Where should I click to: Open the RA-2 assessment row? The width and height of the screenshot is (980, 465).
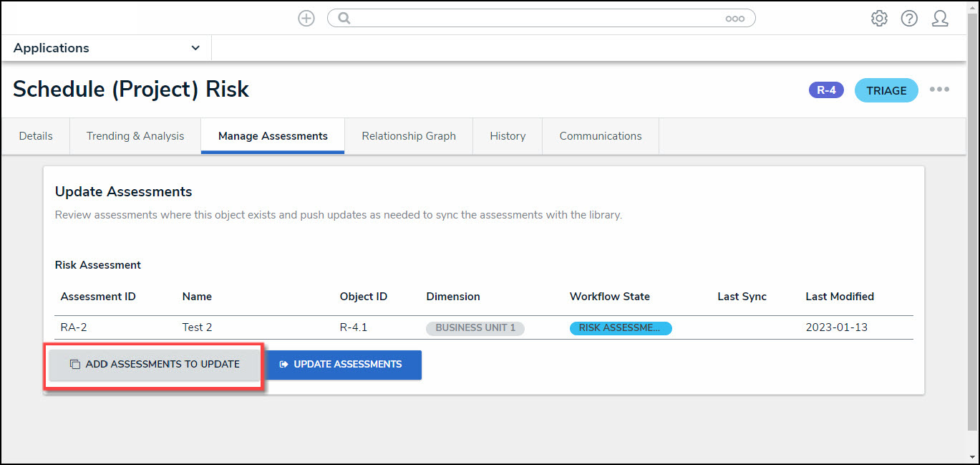click(484, 327)
